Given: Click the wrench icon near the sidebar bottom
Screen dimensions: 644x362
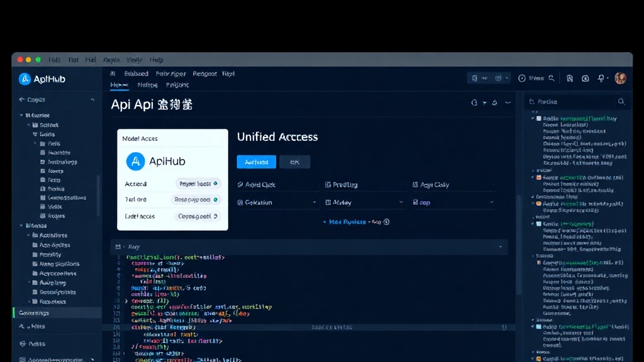Looking at the screenshot, I should [22, 327].
